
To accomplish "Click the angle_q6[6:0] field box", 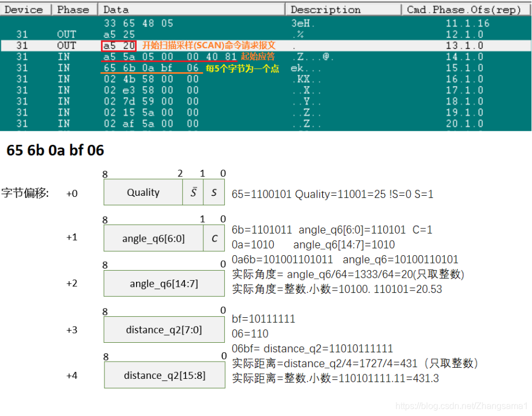I will (x=154, y=238).
